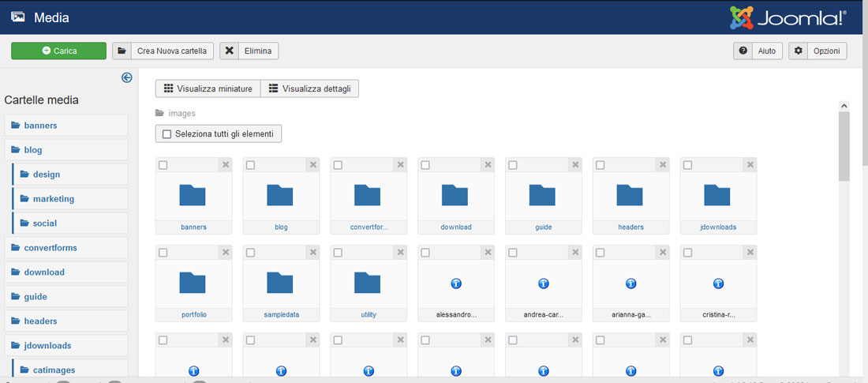Open the headers folder icon in grid
This screenshot has height=383, width=868.
pyautogui.click(x=630, y=195)
